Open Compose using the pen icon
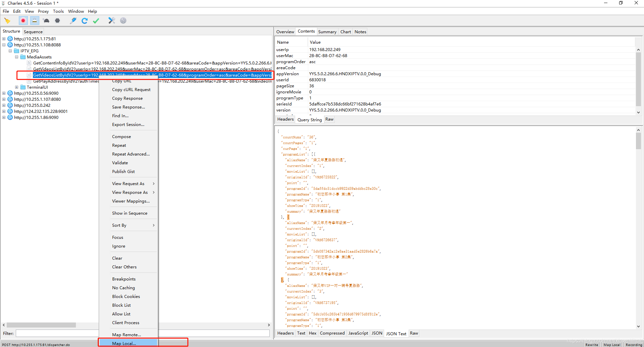This screenshot has width=644, height=347. coord(73,20)
